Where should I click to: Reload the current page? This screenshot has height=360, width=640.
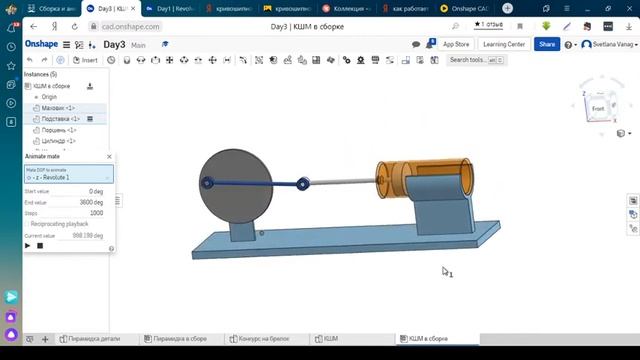coord(74,27)
